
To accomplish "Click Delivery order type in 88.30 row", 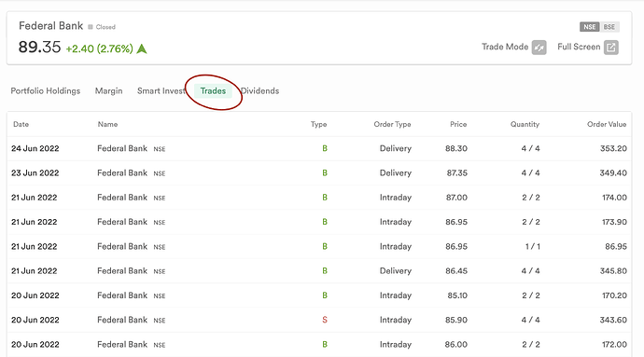I will pyautogui.click(x=395, y=148).
